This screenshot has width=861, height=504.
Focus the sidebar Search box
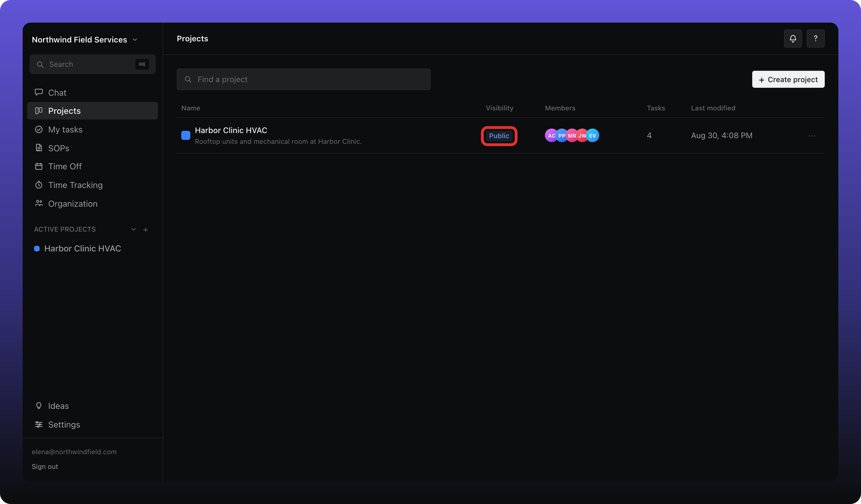tap(93, 64)
